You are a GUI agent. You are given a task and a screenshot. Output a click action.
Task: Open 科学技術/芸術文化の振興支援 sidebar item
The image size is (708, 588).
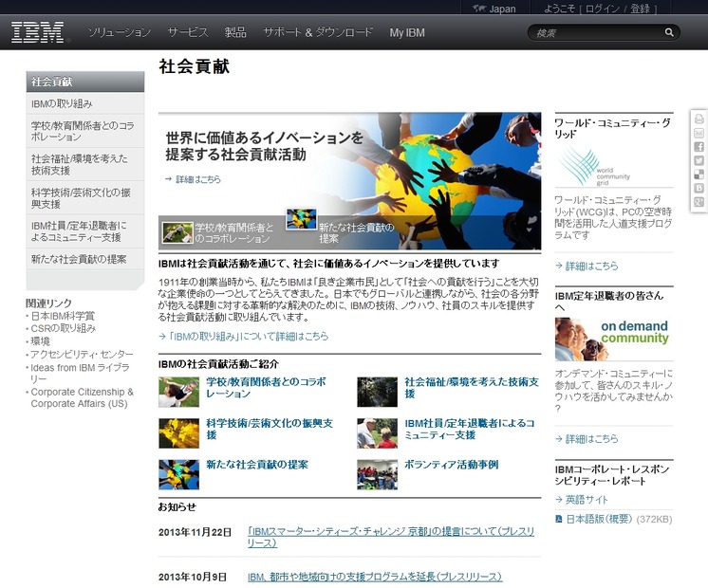point(85,198)
